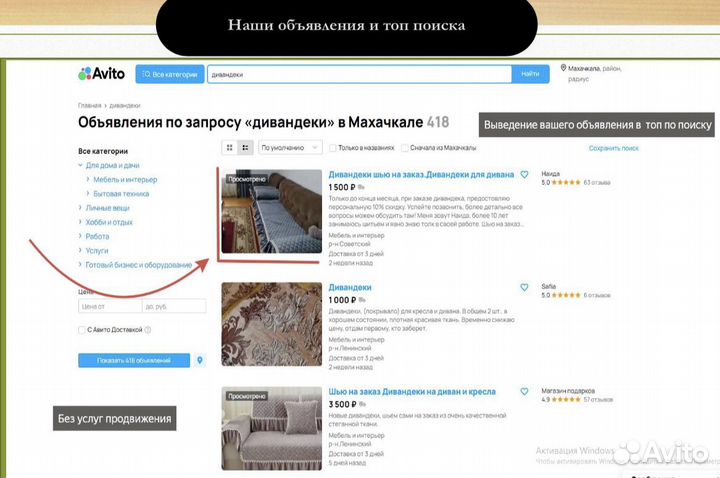The height and width of the screenshot is (478, 720).
Task: Toggle С Авито Доставкой checkbox
Action: (82, 330)
